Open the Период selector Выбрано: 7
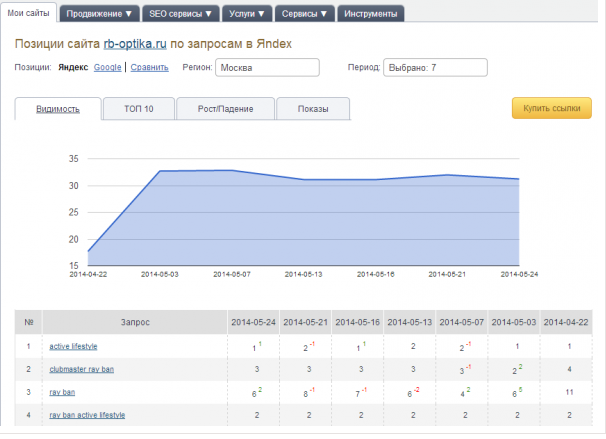 435,67
